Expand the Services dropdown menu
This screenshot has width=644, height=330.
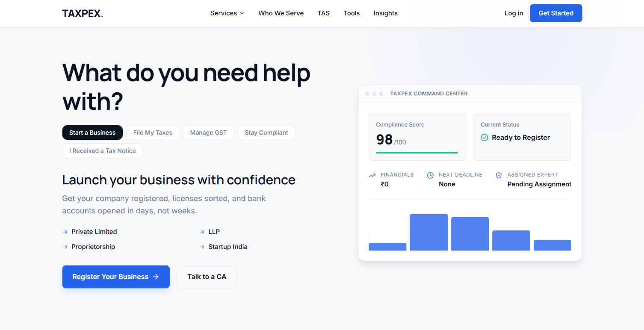point(227,13)
